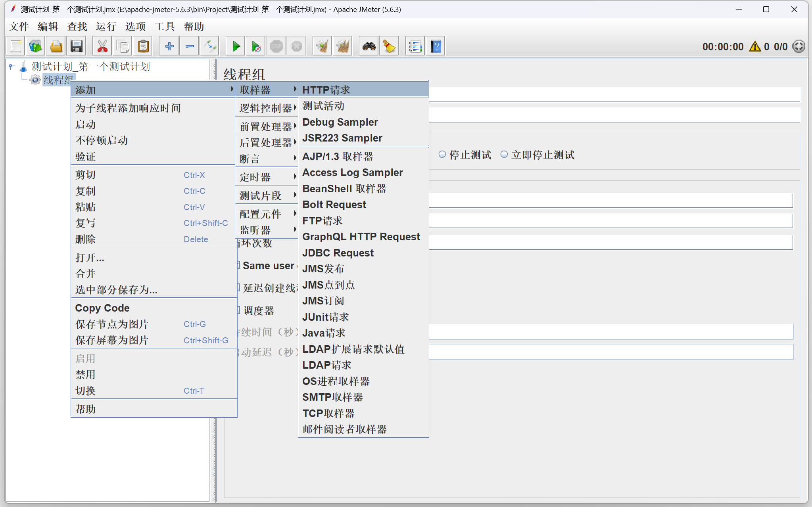
Task: Choose GraphQL HTTP Request sampler
Action: click(x=363, y=236)
